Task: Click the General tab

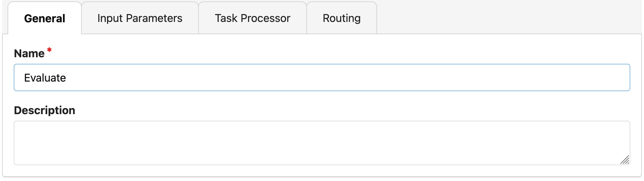Action: point(44,18)
